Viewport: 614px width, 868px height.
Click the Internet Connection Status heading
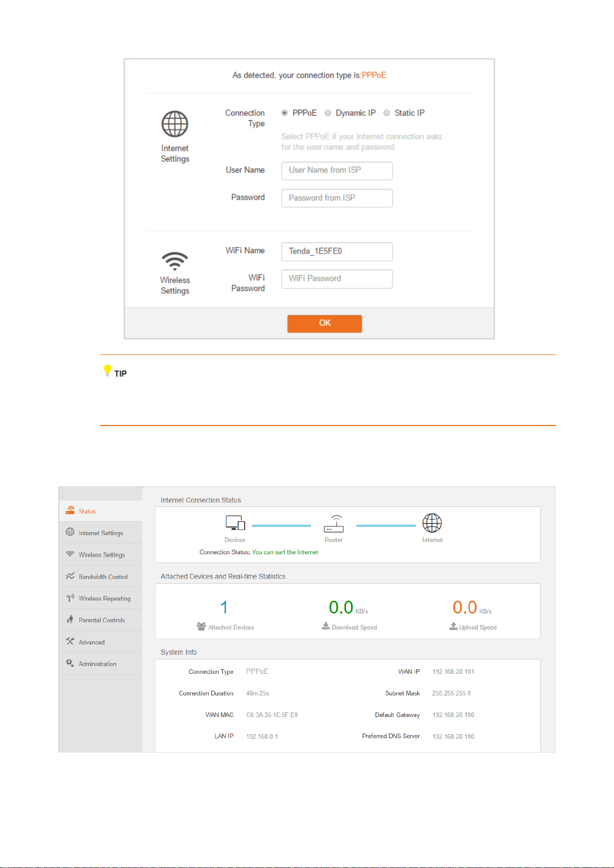(201, 500)
